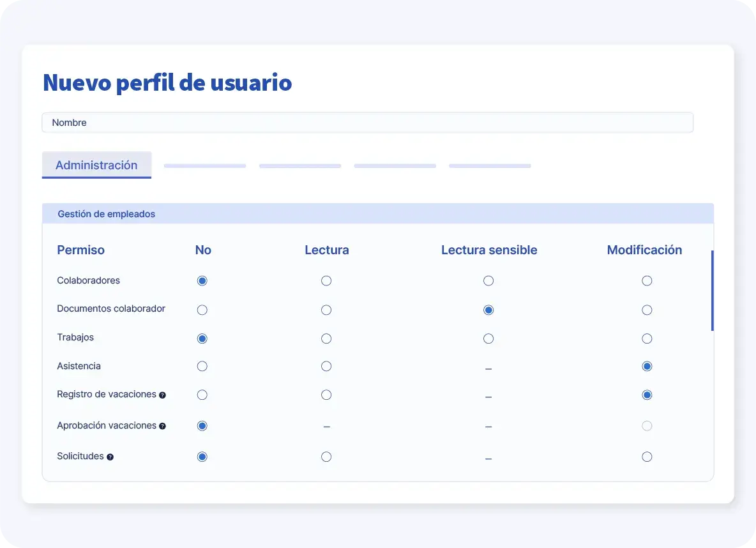Click the Nombre input field
This screenshot has width=756, height=548.
(x=367, y=123)
